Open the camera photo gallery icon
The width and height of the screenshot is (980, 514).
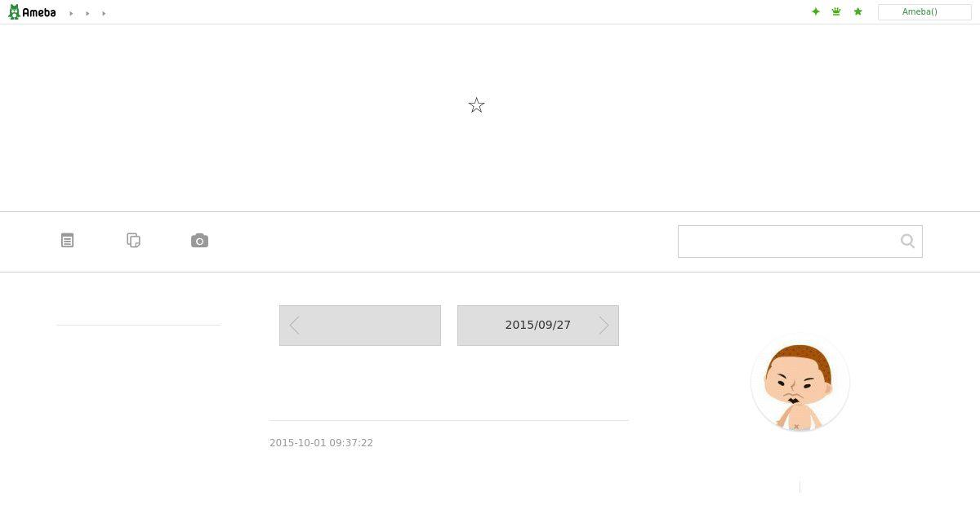tap(200, 241)
